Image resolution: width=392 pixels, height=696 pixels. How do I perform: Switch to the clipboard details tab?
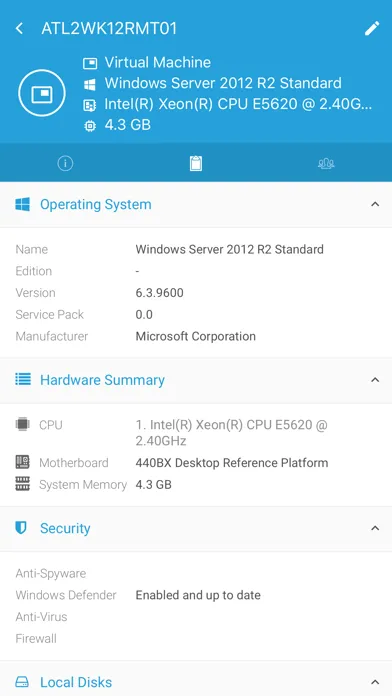196,163
